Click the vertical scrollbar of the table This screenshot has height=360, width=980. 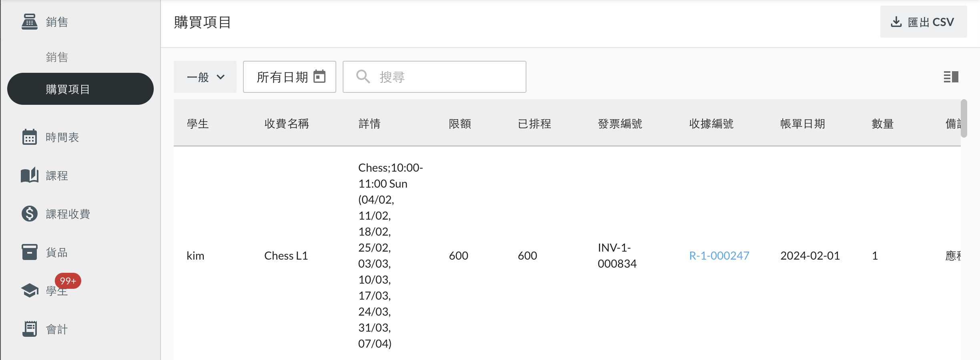point(964,118)
